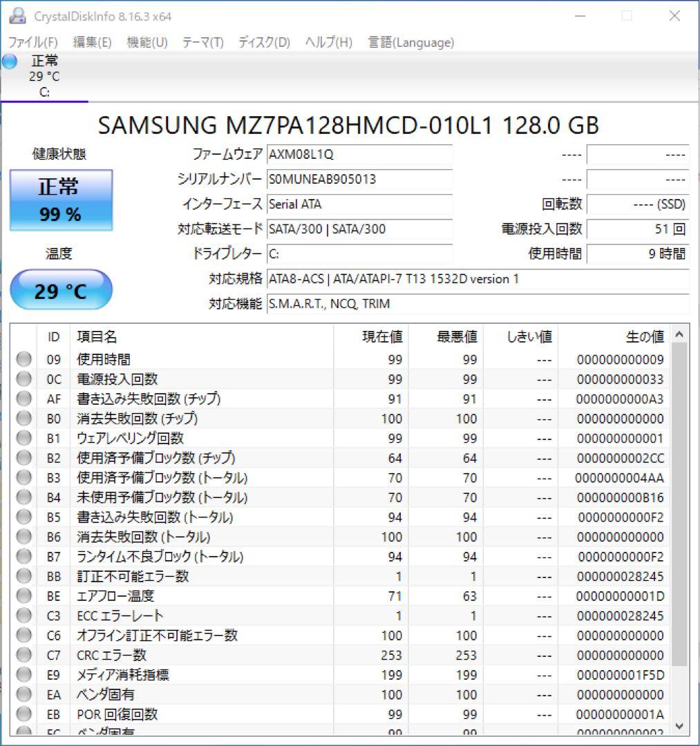Click the status dot beside ウェアレベリング回数
This screenshot has height=746, width=700.
(x=23, y=437)
